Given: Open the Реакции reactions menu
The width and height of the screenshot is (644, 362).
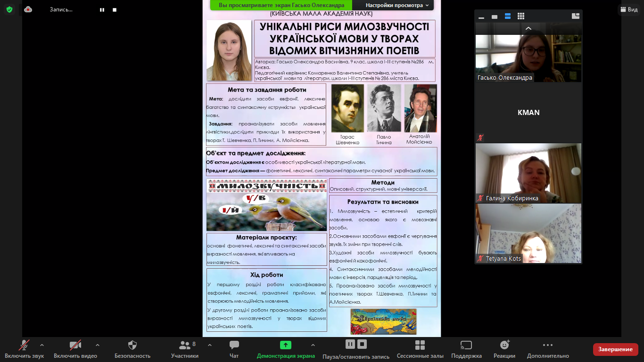Looking at the screenshot, I should [x=504, y=349].
